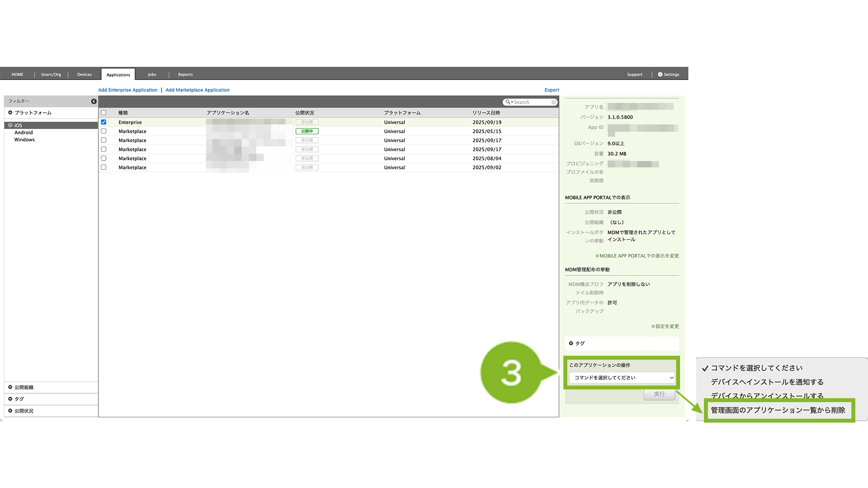Click the Export link
Image resolution: width=868 pixels, height=488 pixels.
(x=552, y=90)
